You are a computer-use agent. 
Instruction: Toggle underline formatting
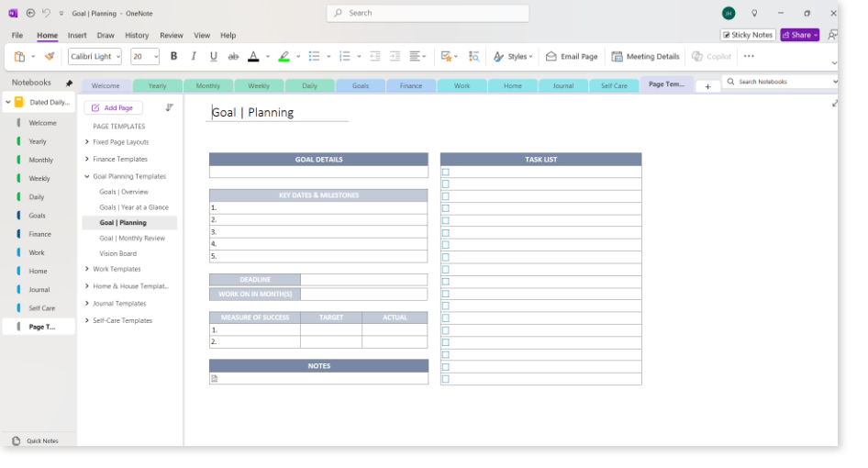(213, 56)
